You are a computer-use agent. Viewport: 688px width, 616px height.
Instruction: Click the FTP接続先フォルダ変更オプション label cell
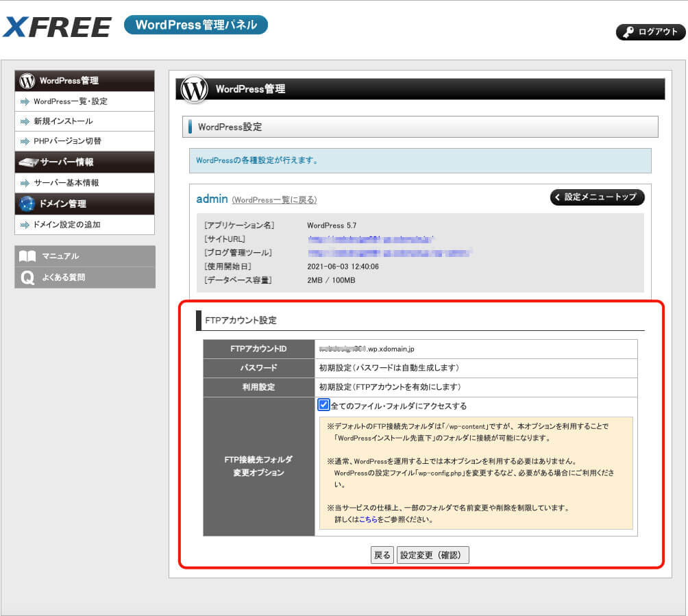pos(259,467)
